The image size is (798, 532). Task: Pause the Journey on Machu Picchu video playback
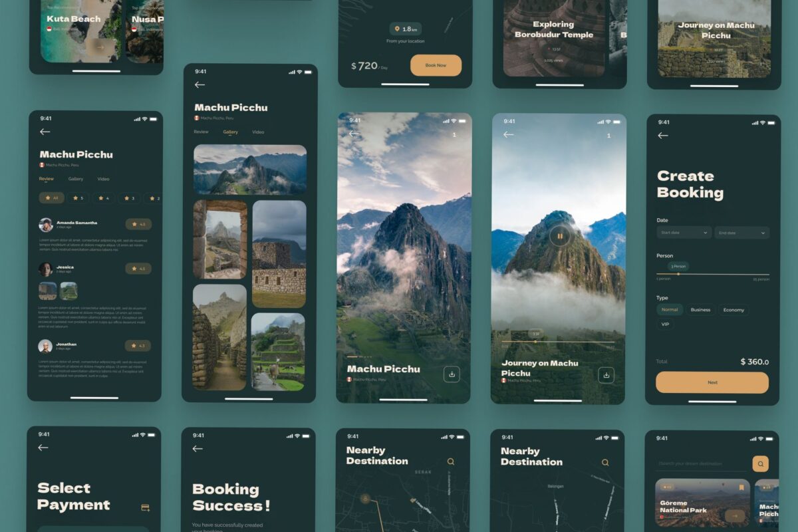[x=561, y=235]
